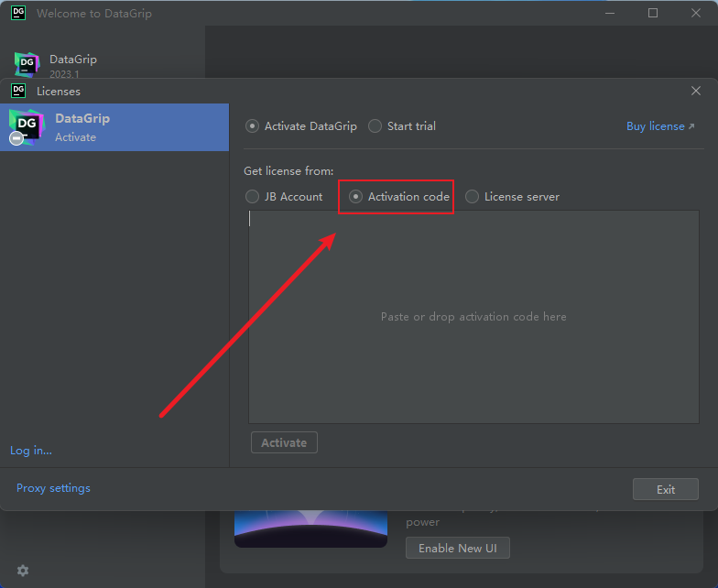Click the DataGrip 2023.1 logo in Welcome window
718x588 pixels.
pos(27,64)
